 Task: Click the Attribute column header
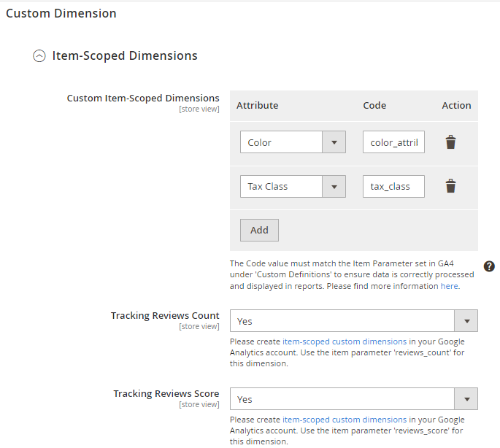[258, 106]
